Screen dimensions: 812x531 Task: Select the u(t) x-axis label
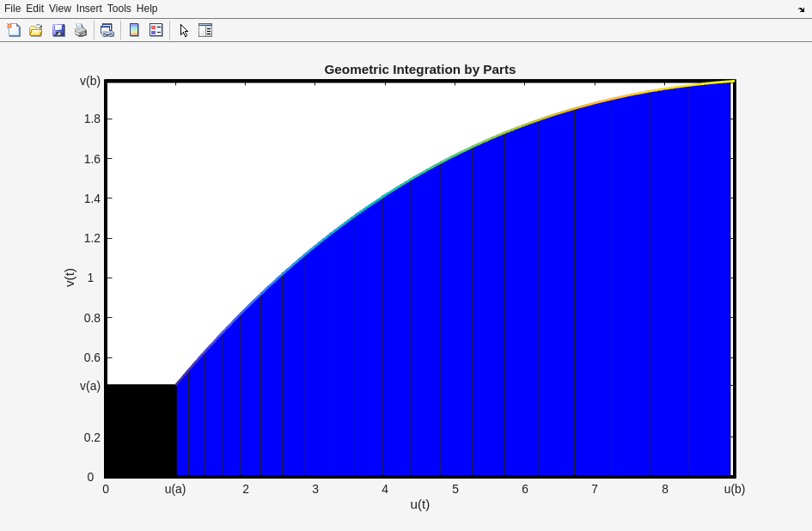coord(419,504)
